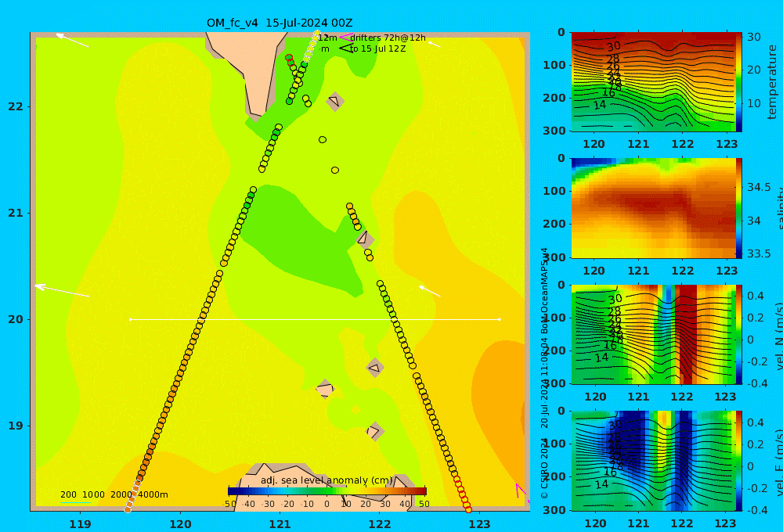Click the title "OM_fc_v4 15-Jul-2024 00Z"
Screen dimensions: 783x532
(x=280, y=23)
